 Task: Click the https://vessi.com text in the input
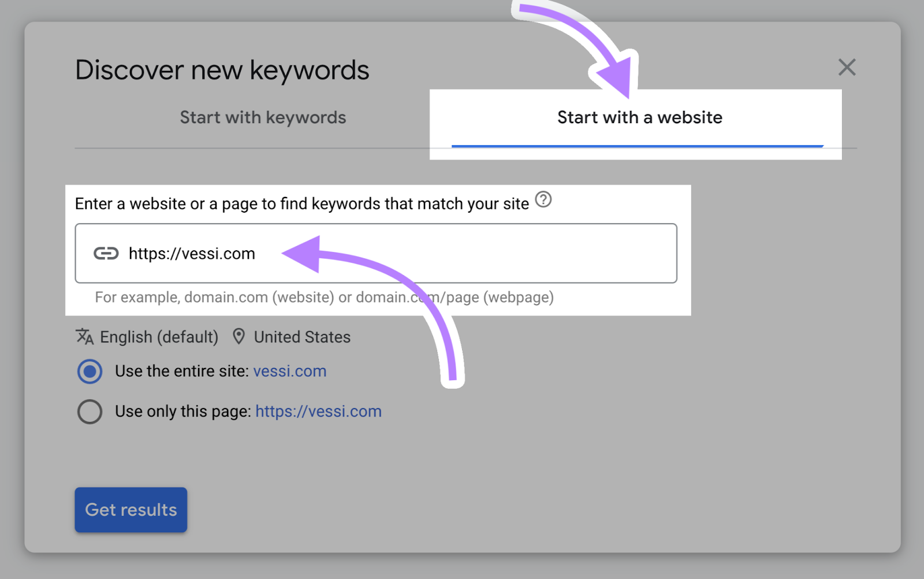[x=192, y=253]
